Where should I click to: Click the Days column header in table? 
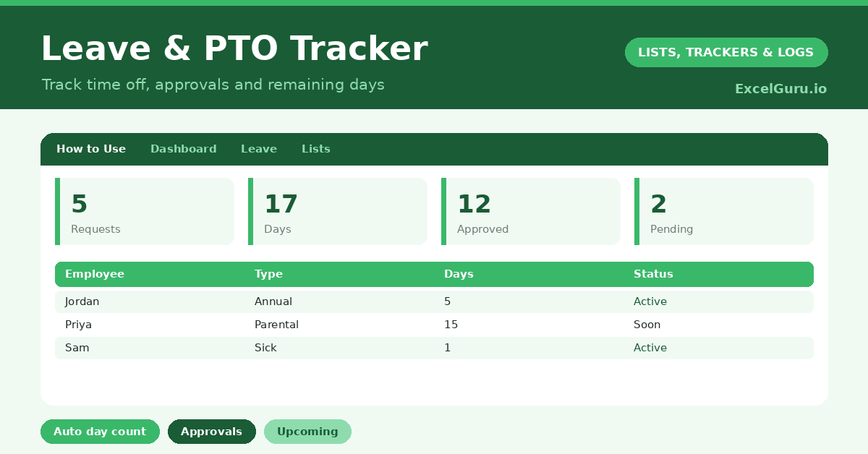(x=459, y=274)
